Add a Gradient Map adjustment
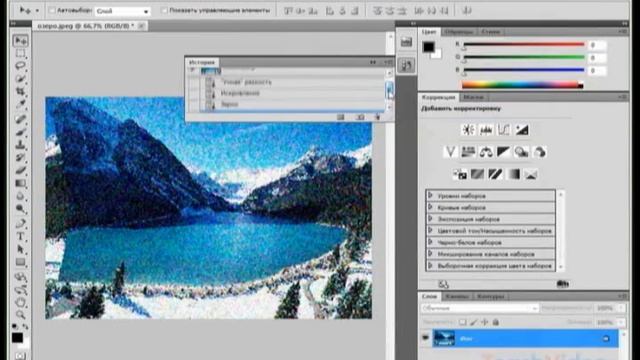The height and width of the screenshot is (360, 640). click(513, 174)
